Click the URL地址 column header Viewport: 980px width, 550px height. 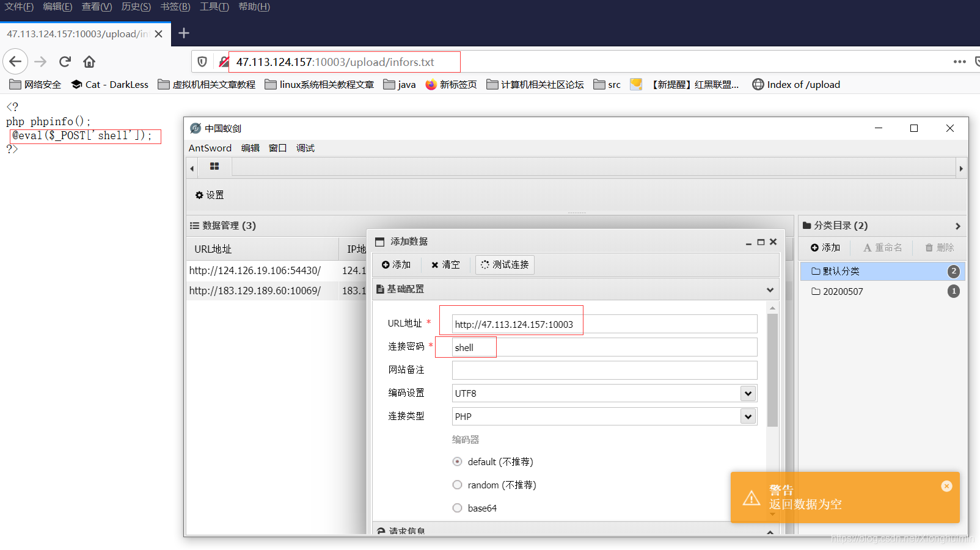coord(262,249)
